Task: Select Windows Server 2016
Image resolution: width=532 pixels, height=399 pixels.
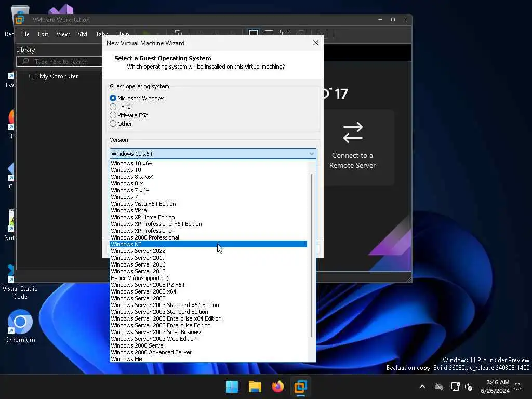Action: pyautogui.click(x=209, y=264)
